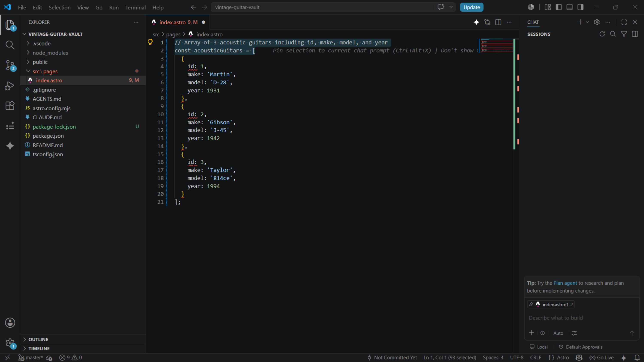
Task: Expand the TIMELINE section
Action: (83, 348)
